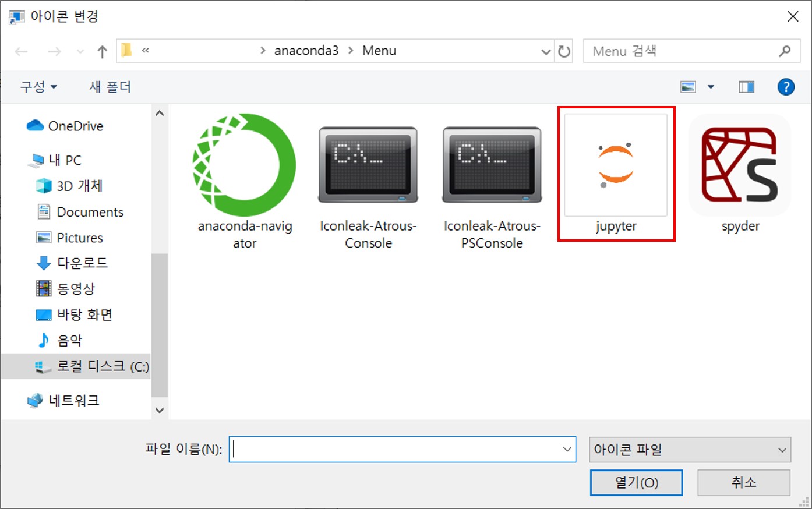812x509 pixels.
Task: Select the jupyter icon file
Action: pyautogui.click(x=616, y=174)
